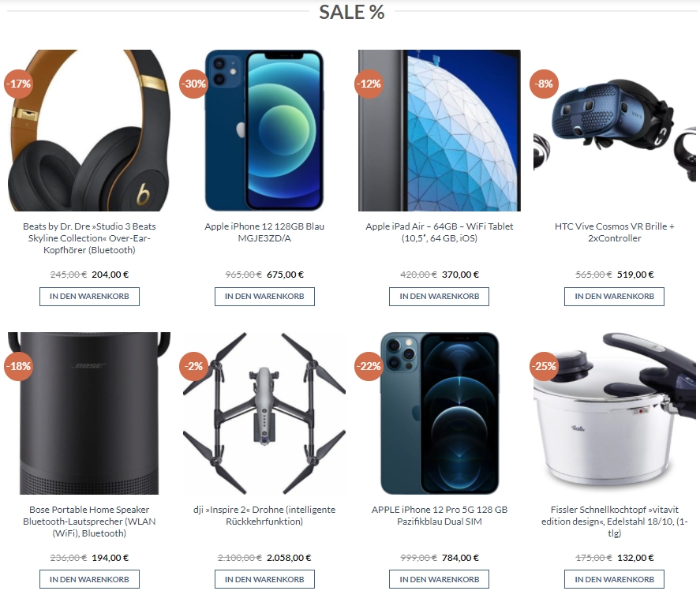Click the -30% badge on iPhone 12 Blau
700x602 pixels.
(194, 84)
